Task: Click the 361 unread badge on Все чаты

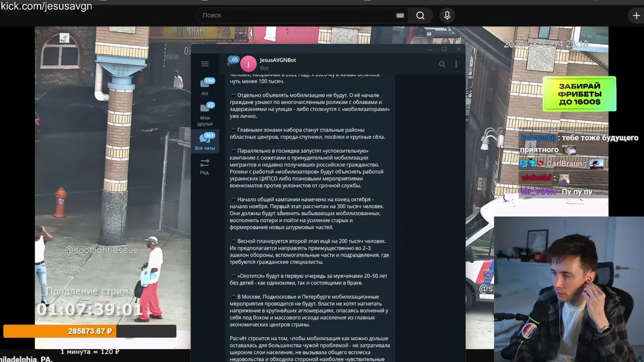Action: [209, 135]
